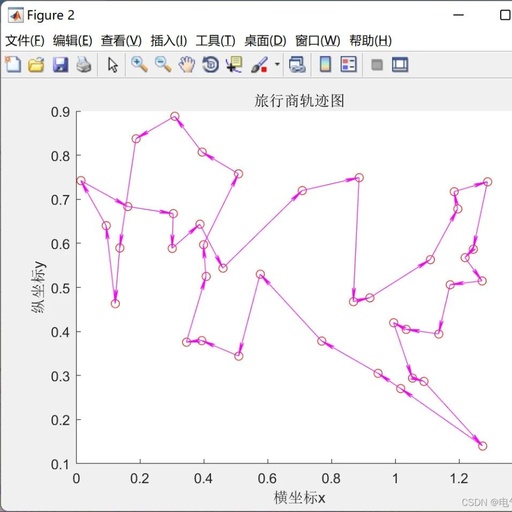The width and height of the screenshot is (512, 512).
Task: Click the y-axis label 纵坐标y
Action: pos(38,287)
